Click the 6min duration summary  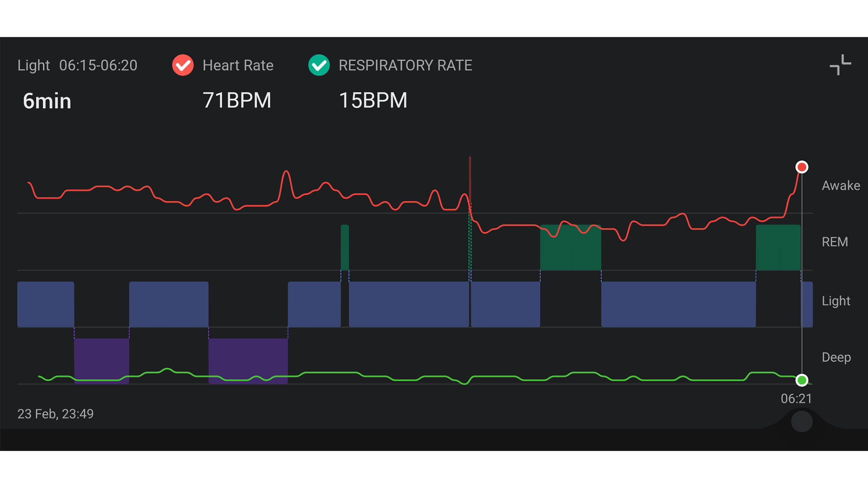pos(47,101)
